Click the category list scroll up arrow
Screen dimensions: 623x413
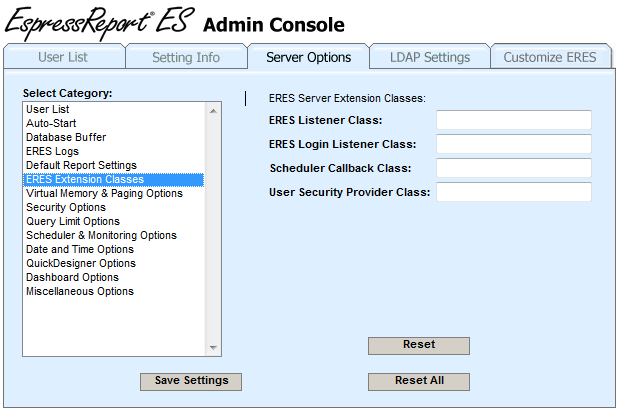213,111
